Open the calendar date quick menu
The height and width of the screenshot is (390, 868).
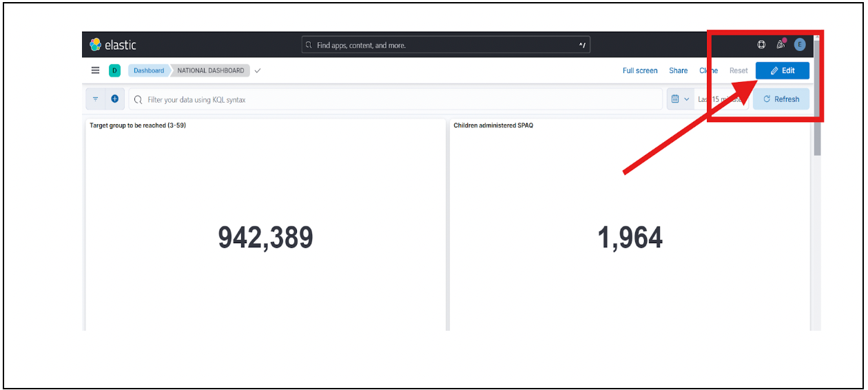tap(679, 99)
